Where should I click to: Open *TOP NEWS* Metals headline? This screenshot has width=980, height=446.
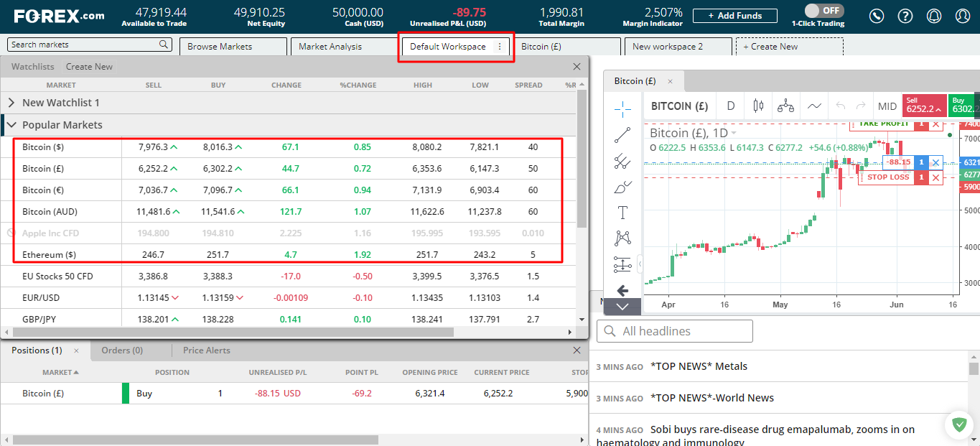coord(699,366)
